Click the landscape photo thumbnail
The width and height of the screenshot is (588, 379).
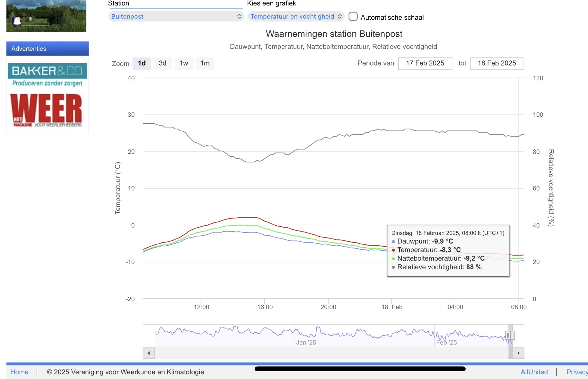point(46,16)
